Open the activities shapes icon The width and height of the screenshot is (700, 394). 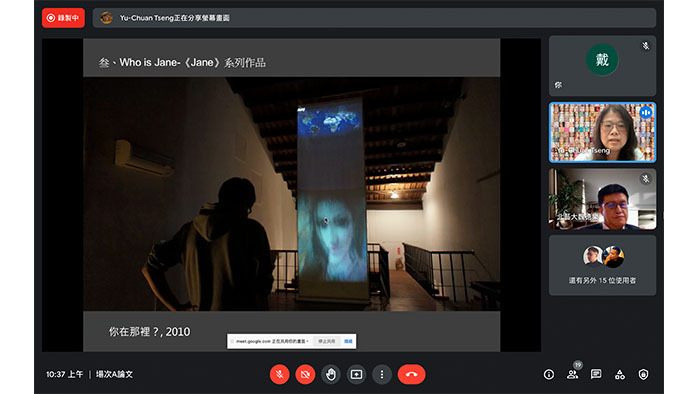pyautogui.click(x=620, y=374)
